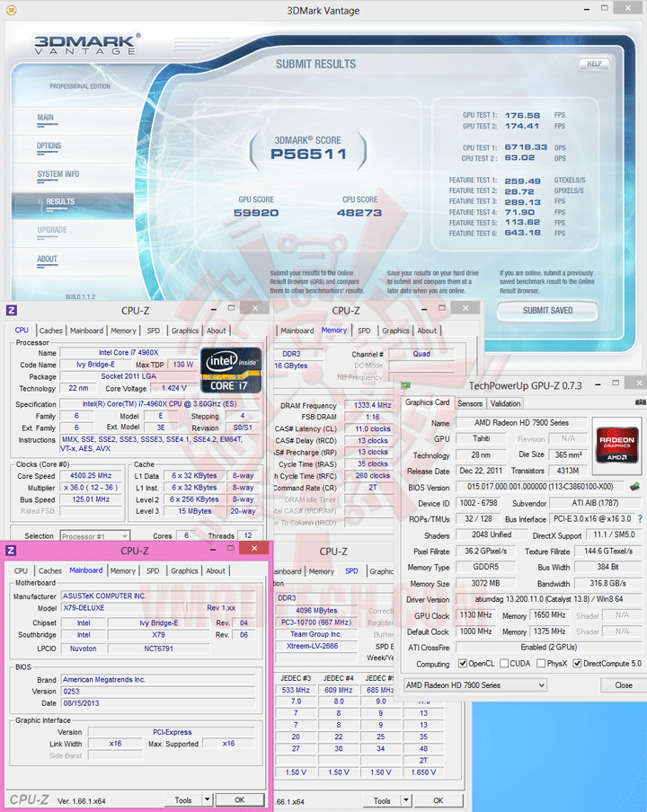Select Graphics Card tab in GPU-Z

click(428, 402)
